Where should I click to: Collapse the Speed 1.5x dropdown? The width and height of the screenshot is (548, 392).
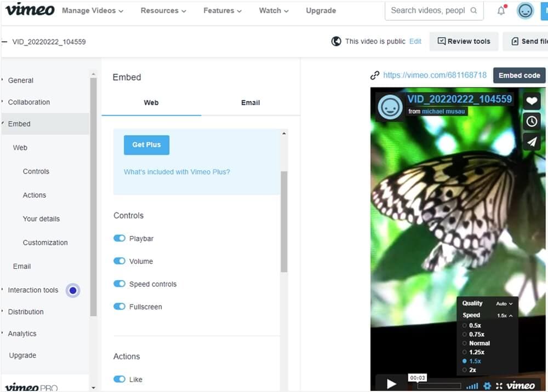coord(505,315)
